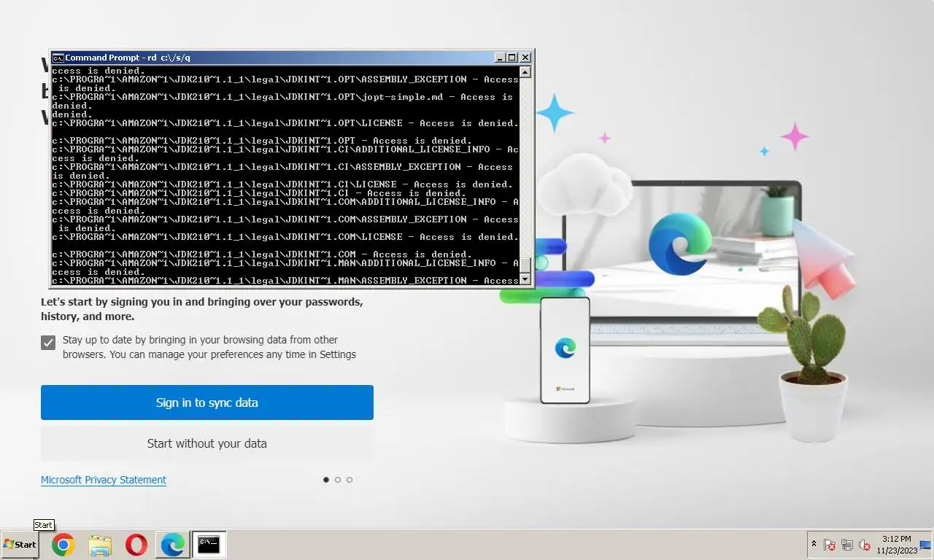Click the line ending 'JDKINT~1.OPT - Access is denied.'
This screenshot has width=934, height=560.
pyautogui.click(x=262, y=141)
